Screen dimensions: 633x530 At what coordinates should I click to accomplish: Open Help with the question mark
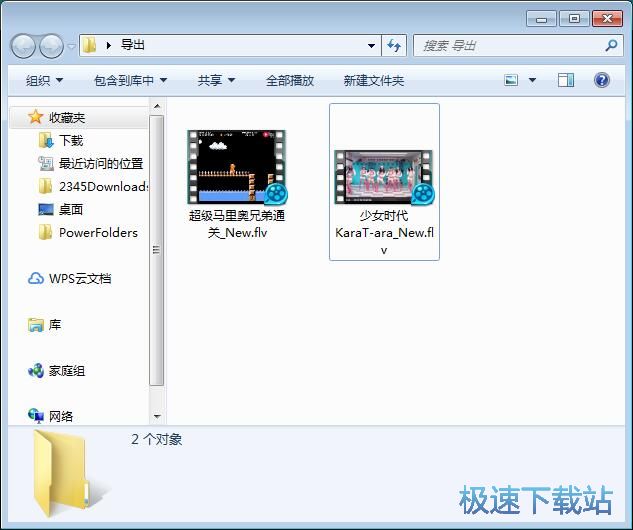point(602,80)
